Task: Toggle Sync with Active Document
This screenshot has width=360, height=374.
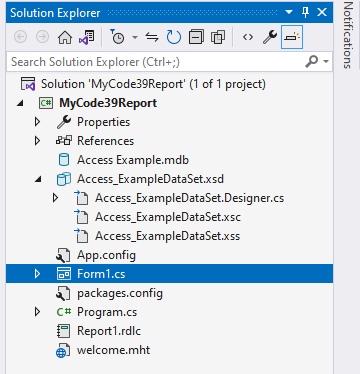Action: click(152, 37)
